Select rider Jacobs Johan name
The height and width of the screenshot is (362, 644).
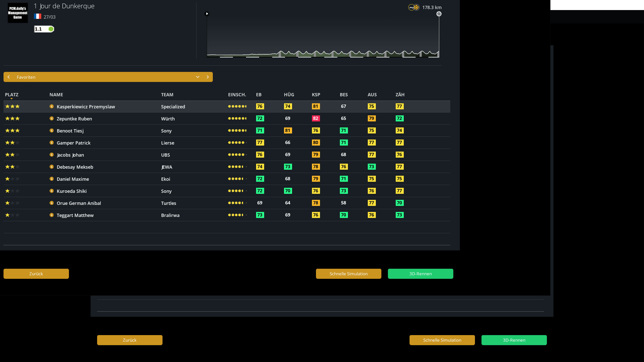tap(70, 155)
